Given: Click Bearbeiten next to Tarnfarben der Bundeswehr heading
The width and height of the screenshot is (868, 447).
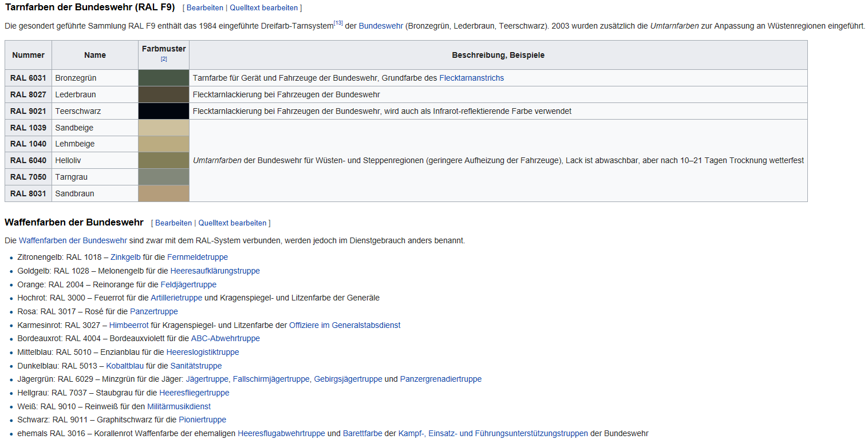Looking at the screenshot, I should click(x=203, y=8).
